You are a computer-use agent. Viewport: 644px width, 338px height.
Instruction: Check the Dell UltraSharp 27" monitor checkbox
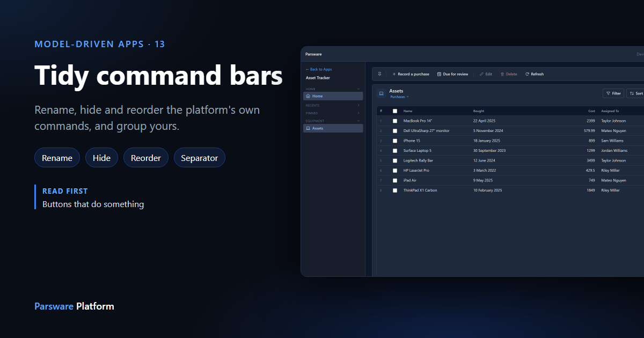[x=395, y=131]
